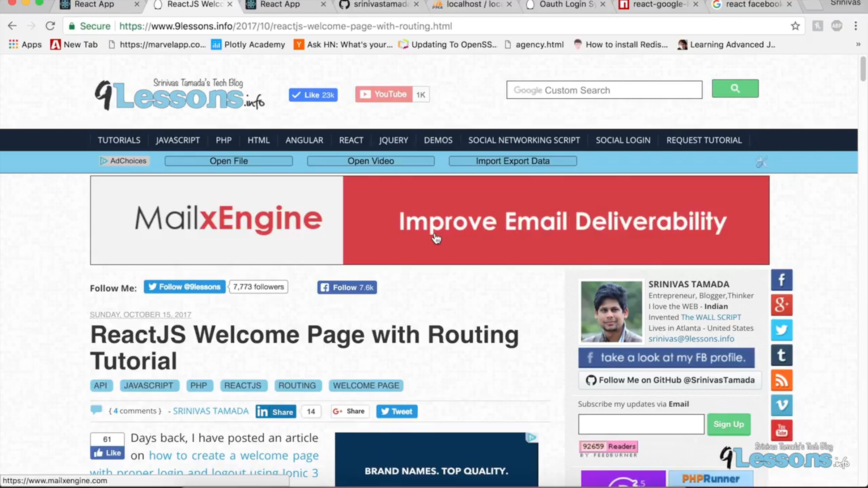Reload the page with refresh icon
Screen dimensions: 868x488
50,26
